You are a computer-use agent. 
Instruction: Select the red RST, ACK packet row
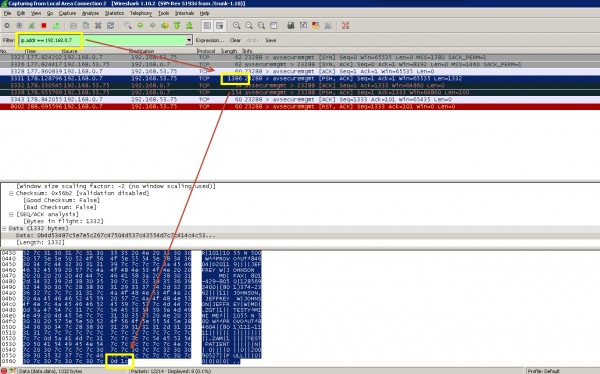click(x=300, y=106)
